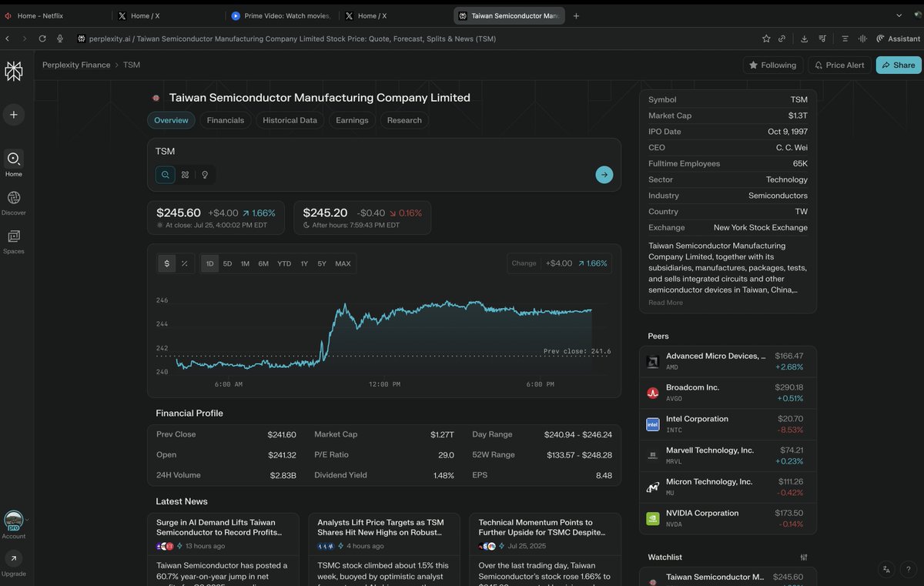
Task: Open Taiwan Semiconductor watchlist entry
Action: [728, 579]
